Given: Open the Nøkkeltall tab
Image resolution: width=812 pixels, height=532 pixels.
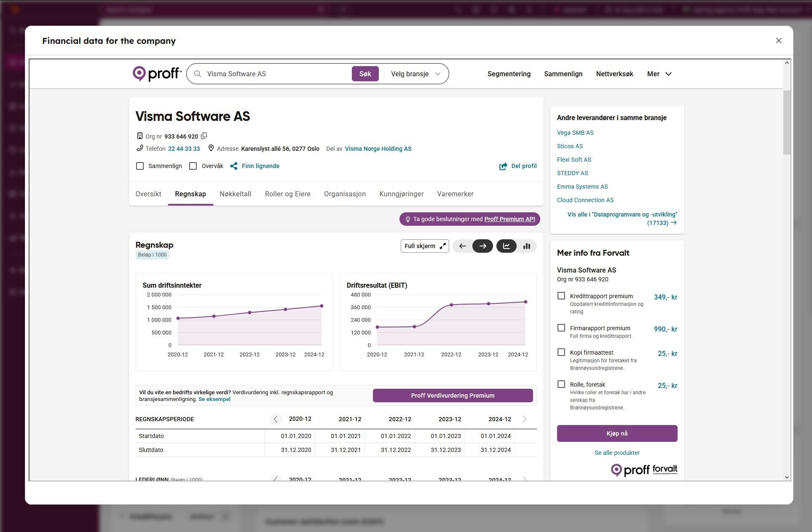Looking at the screenshot, I should (236, 194).
